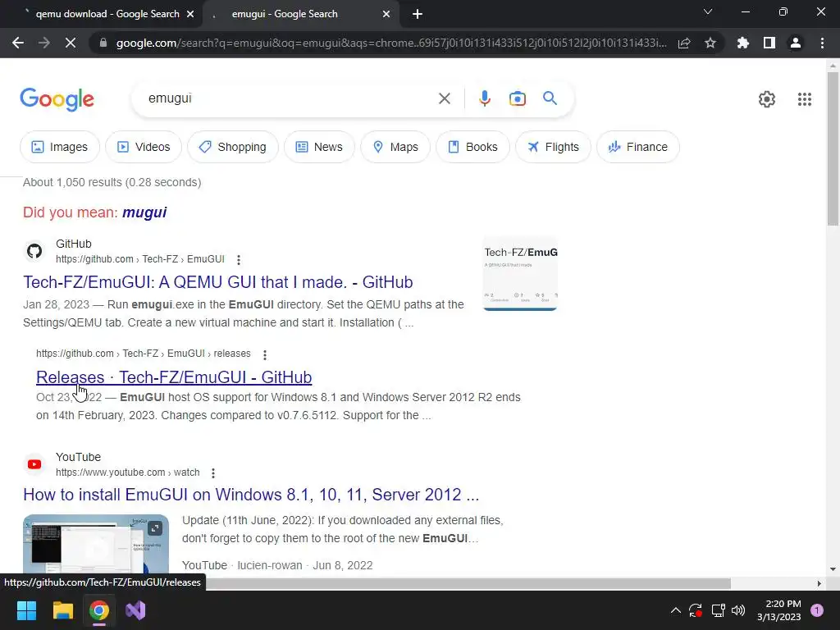Open the share this page icon

pyautogui.click(x=684, y=43)
